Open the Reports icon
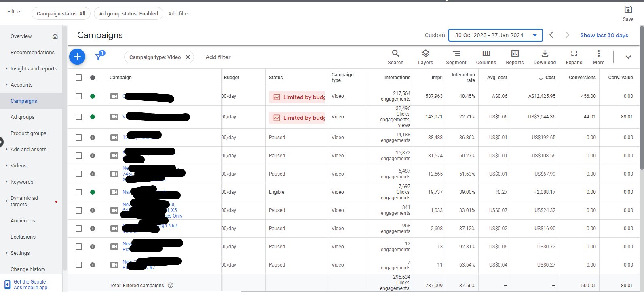The image size is (644, 292). [515, 57]
